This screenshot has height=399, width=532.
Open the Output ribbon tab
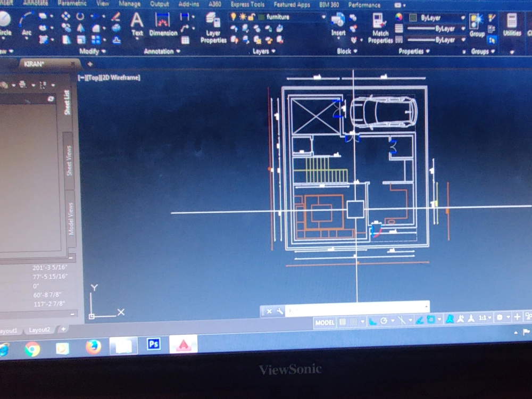[159, 4]
